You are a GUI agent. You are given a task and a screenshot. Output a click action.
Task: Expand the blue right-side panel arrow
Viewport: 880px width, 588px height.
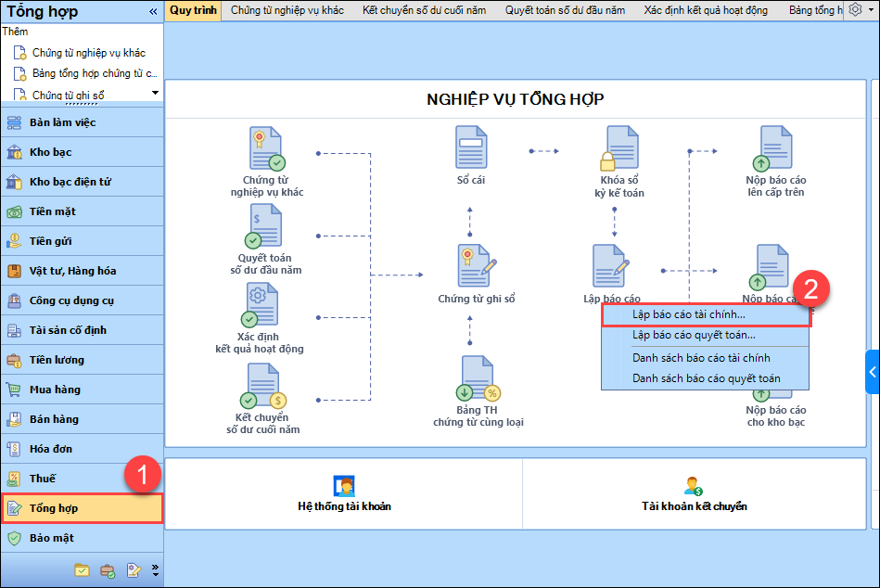click(873, 372)
